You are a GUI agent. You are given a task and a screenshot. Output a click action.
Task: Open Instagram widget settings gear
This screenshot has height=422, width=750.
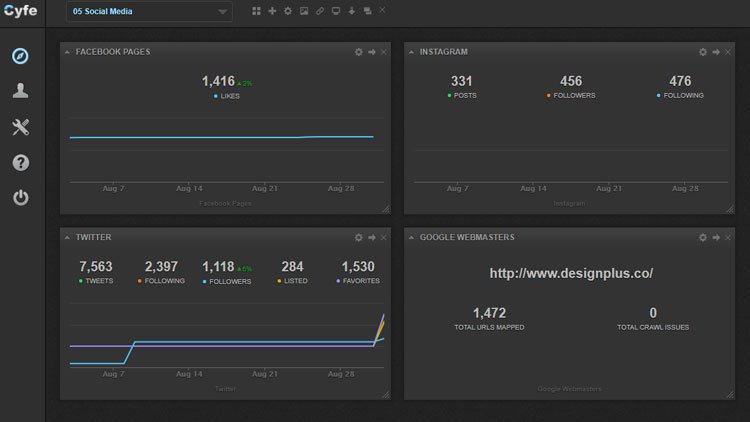point(703,52)
